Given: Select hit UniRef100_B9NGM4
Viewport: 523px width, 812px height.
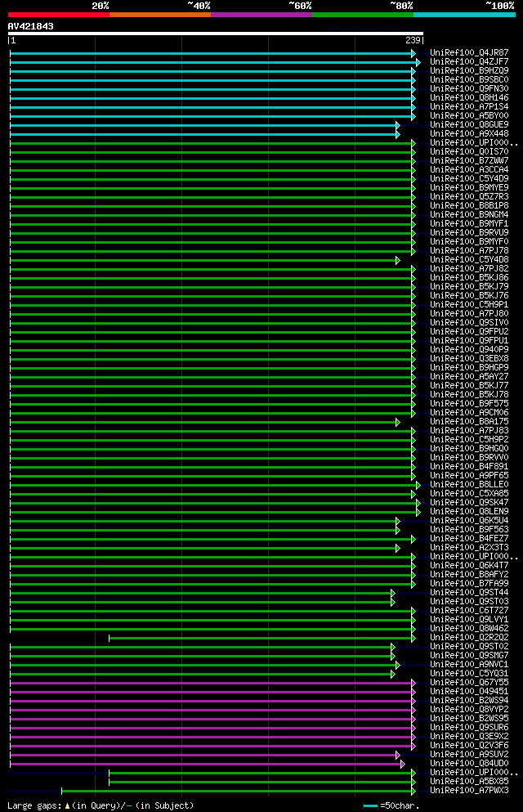Looking at the screenshot, I should click(469, 214).
